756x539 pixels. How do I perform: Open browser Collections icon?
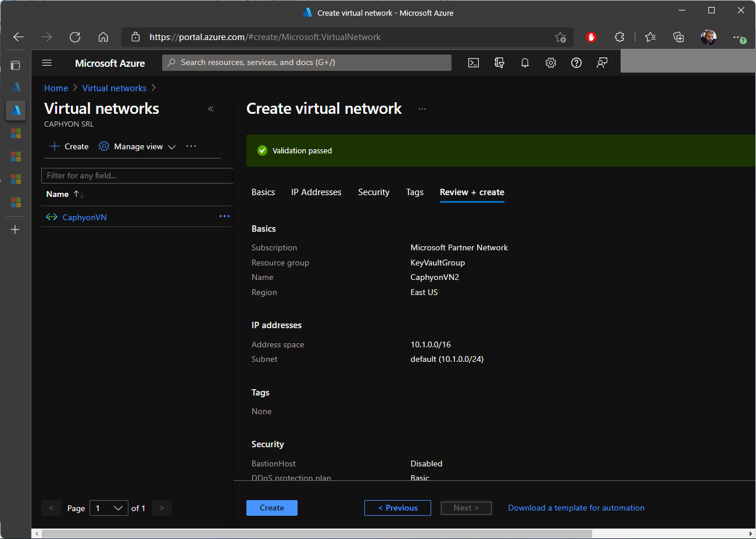(x=679, y=37)
